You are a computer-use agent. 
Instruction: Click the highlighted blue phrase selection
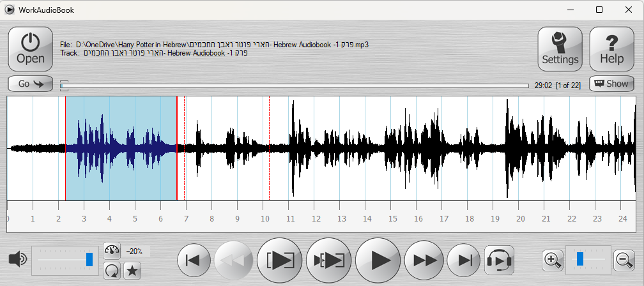click(x=121, y=148)
